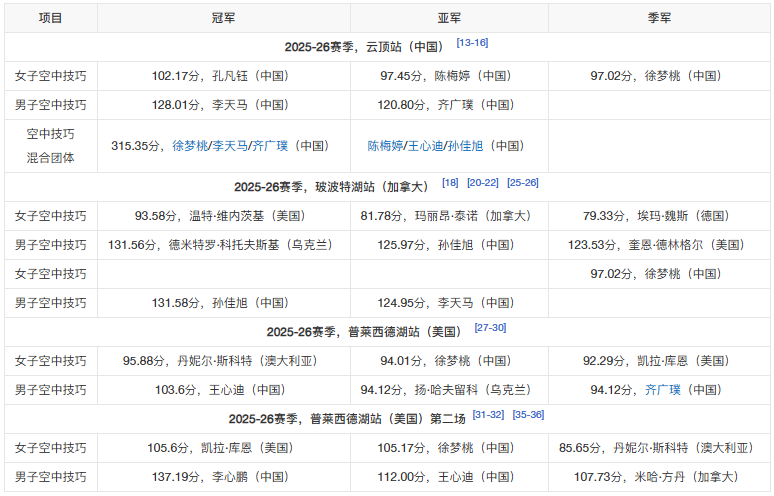Select the 项目 column header

(x=51, y=18)
